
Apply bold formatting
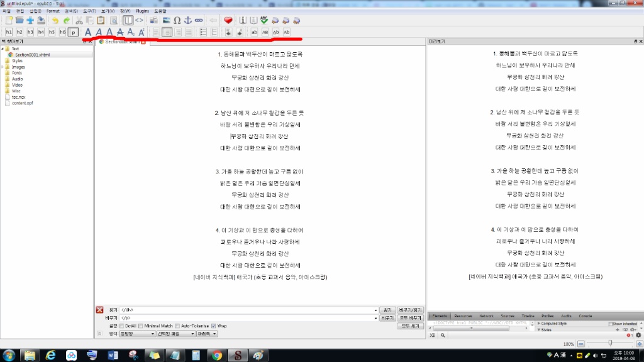[x=88, y=32]
